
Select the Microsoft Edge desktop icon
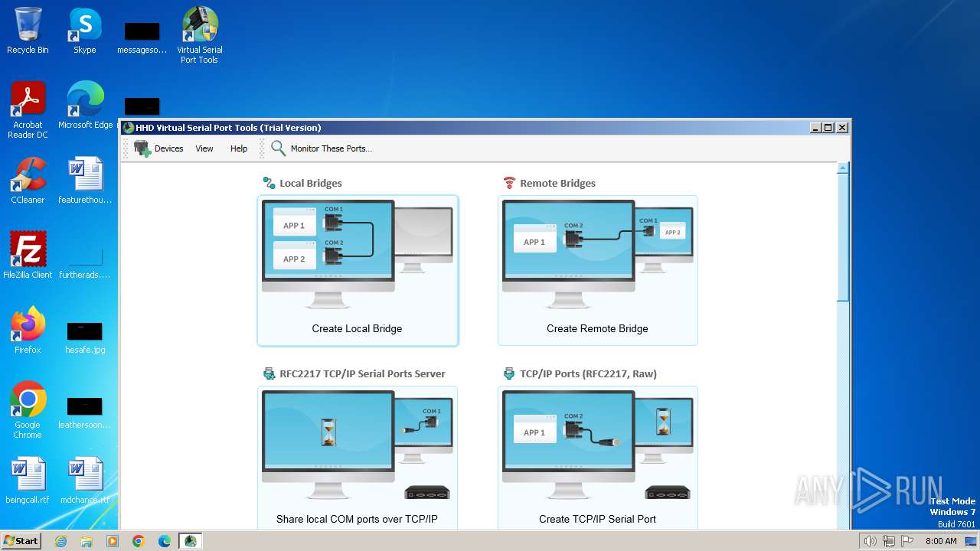click(x=85, y=106)
